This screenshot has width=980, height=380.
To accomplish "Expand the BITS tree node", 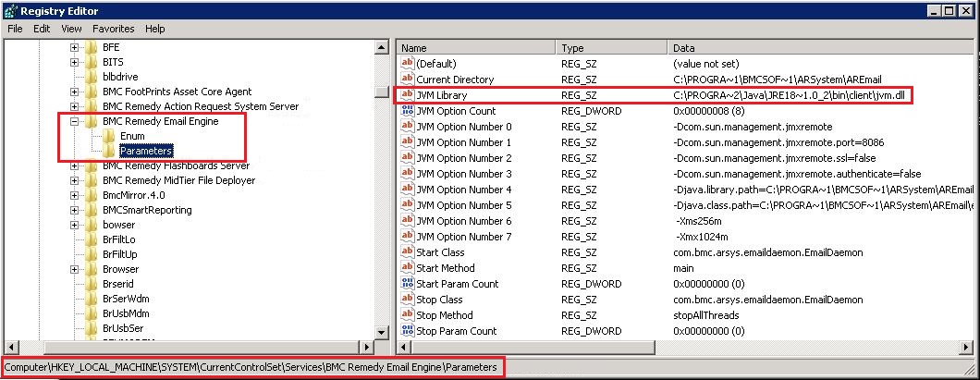I will point(74,63).
